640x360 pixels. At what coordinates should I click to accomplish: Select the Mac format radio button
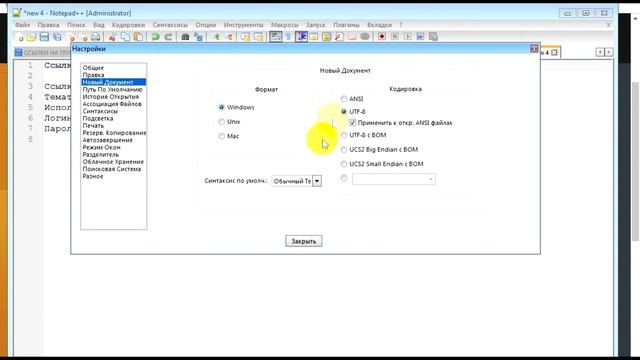pos(222,136)
